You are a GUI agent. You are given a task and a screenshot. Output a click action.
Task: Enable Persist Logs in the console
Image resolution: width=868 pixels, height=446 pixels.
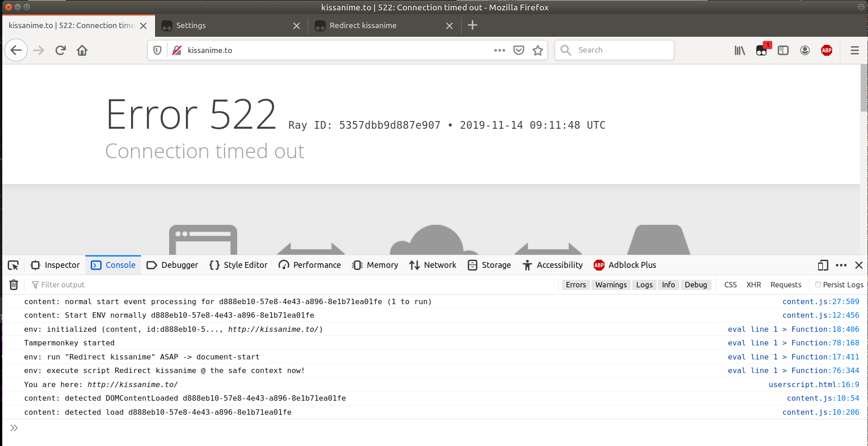pyautogui.click(x=818, y=285)
